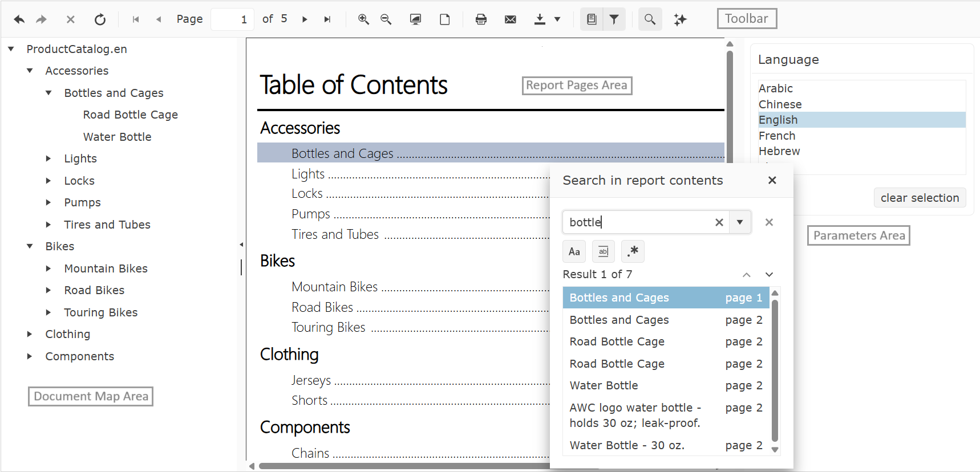The width and height of the screenshot is (980, 472).
Task: Click the page number input field
Action: [232, 19]
